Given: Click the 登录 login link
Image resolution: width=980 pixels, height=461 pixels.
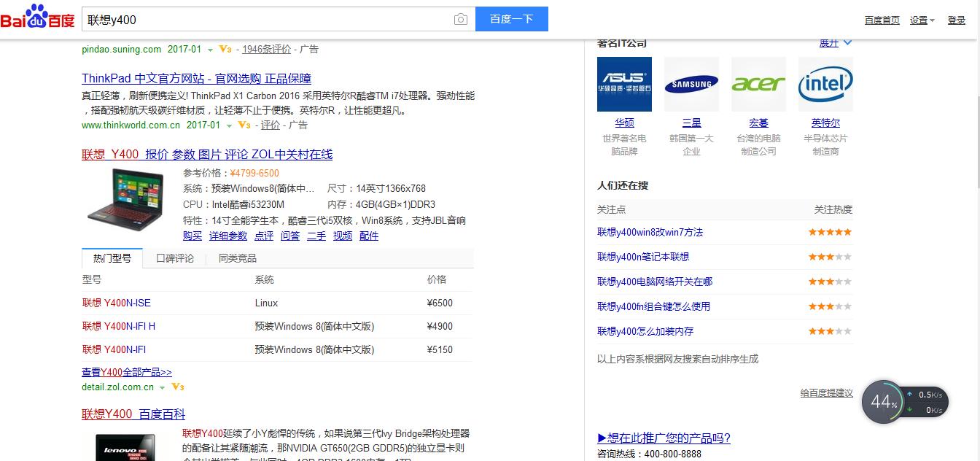Looking at the screenshot, I should (x=957, y=20).
